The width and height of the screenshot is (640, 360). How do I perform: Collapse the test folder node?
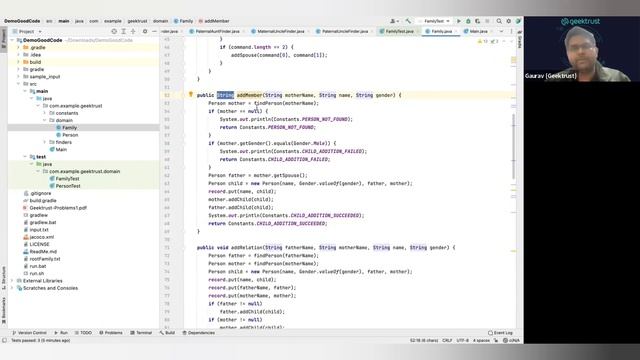point(25,157)
